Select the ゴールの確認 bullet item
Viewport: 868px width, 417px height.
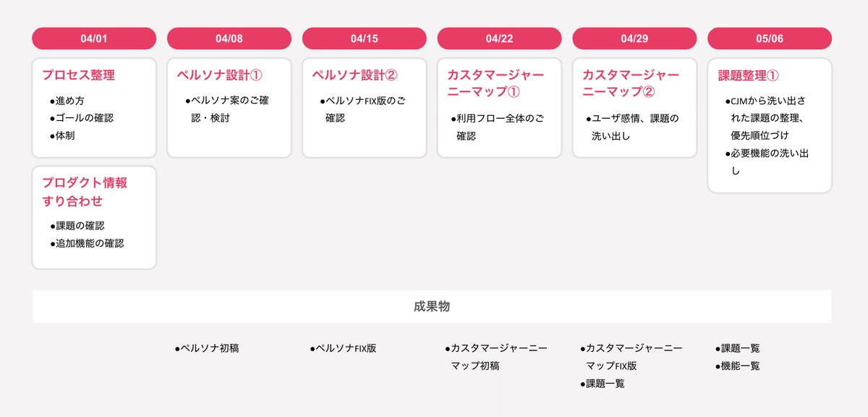click(82, 118)
